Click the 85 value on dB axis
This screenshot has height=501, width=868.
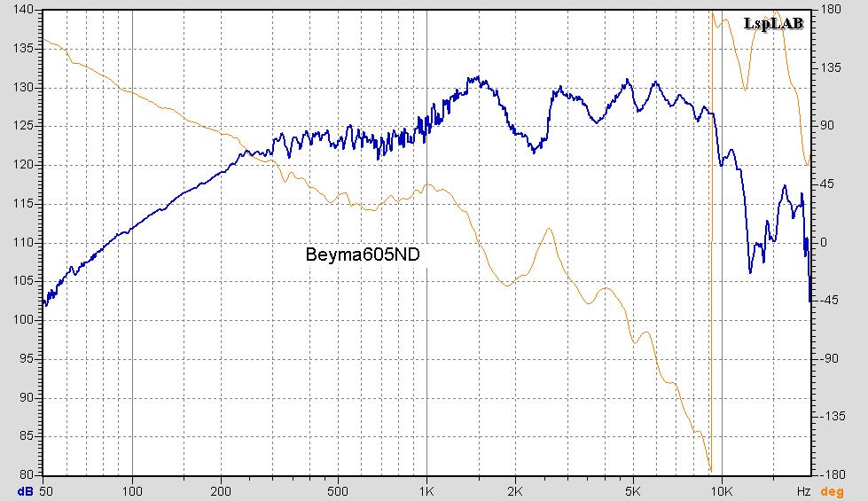[x=26, y=436]
